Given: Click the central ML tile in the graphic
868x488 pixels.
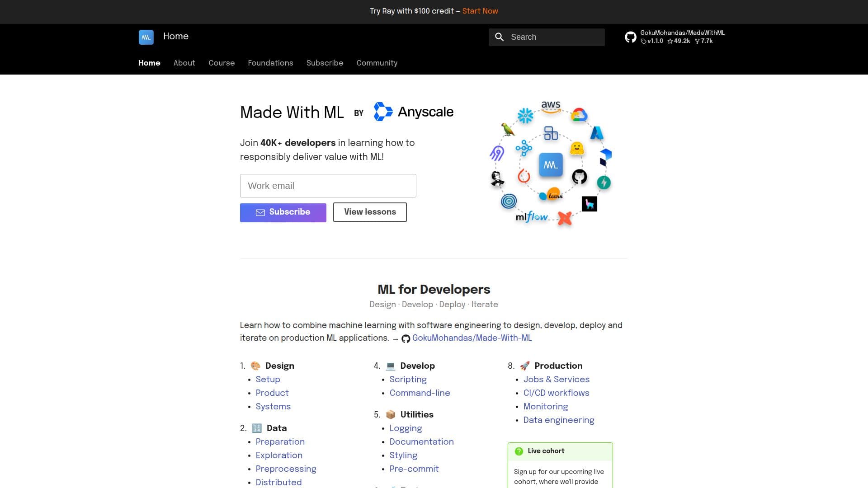Looking at the screenshot, I should coord(551,165).
